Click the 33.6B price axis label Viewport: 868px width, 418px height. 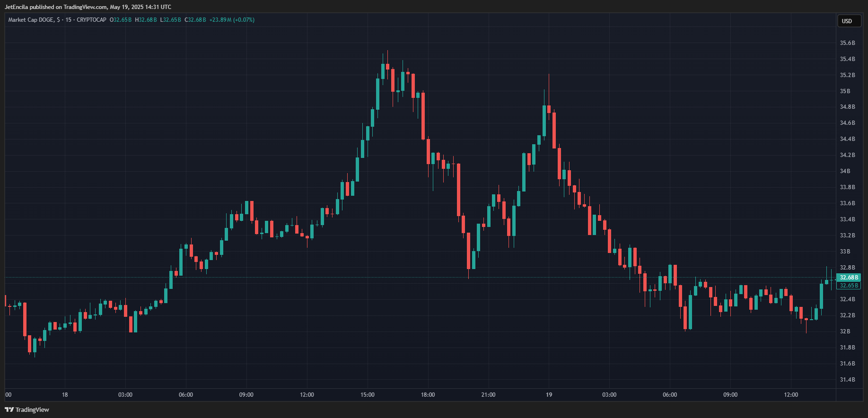(x=847, y=203)
